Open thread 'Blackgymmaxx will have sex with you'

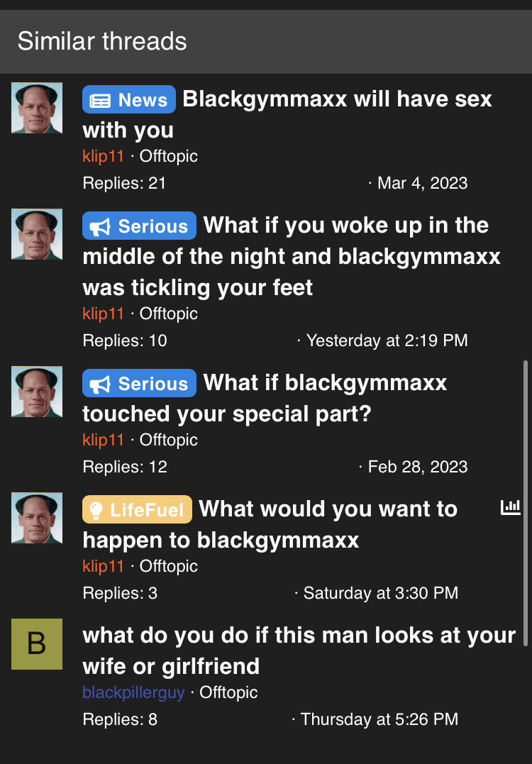287,114
